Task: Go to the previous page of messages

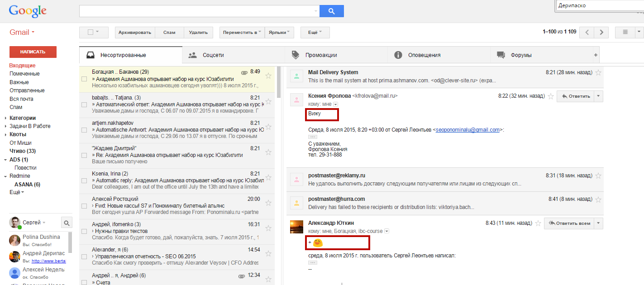Action: [x=587, y=32]
